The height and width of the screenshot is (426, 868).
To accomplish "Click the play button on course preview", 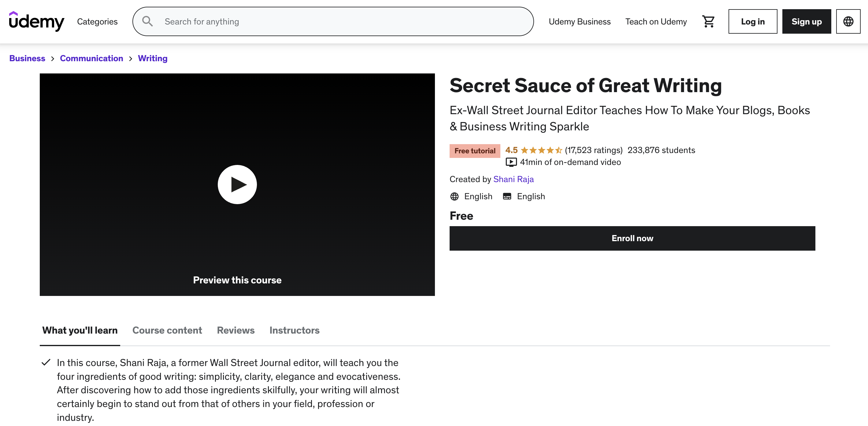I will [x=237, y=185].
